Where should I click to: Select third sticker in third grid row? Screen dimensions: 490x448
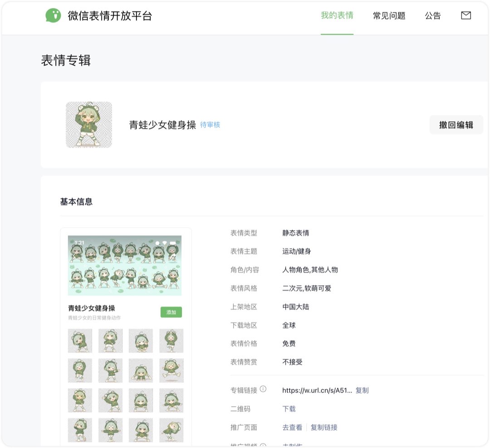pyautogui.click(x=141, y=400)
